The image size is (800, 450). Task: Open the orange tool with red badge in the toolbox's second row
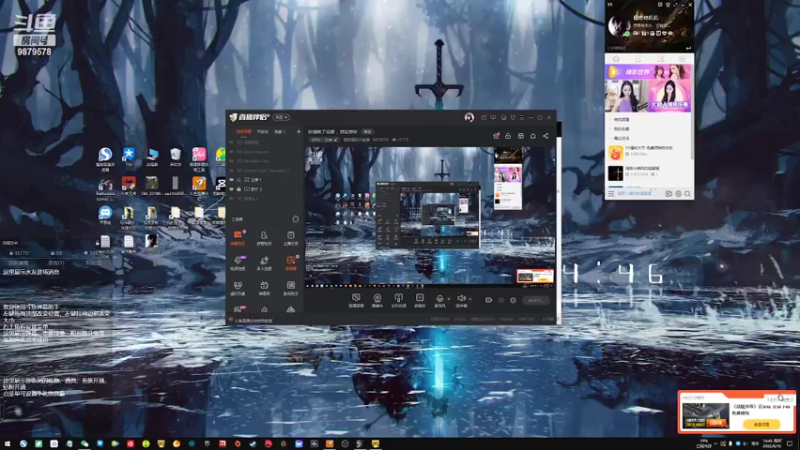[x=290, y=263]
